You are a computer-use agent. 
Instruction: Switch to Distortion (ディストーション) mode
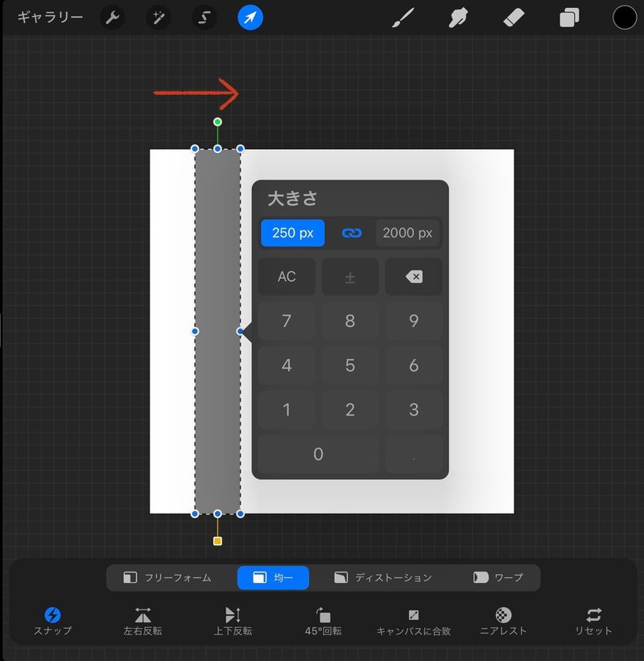pos(383,577)
